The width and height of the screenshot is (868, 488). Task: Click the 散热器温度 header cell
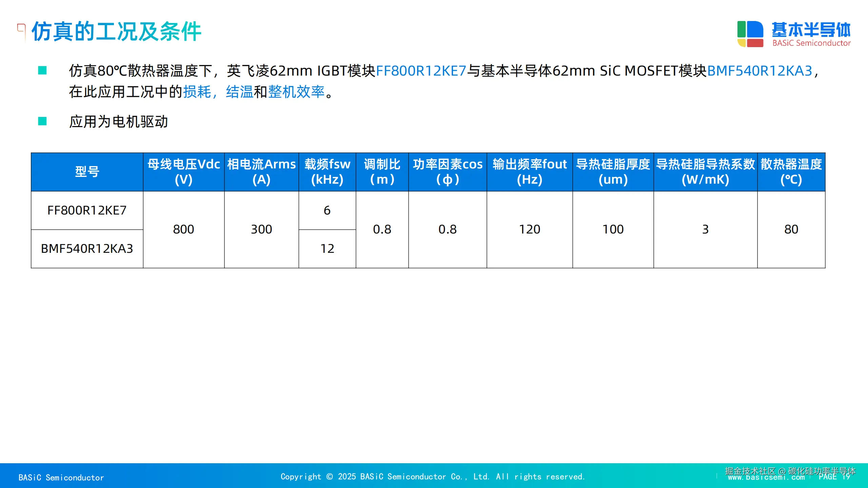tap(791, 172)
